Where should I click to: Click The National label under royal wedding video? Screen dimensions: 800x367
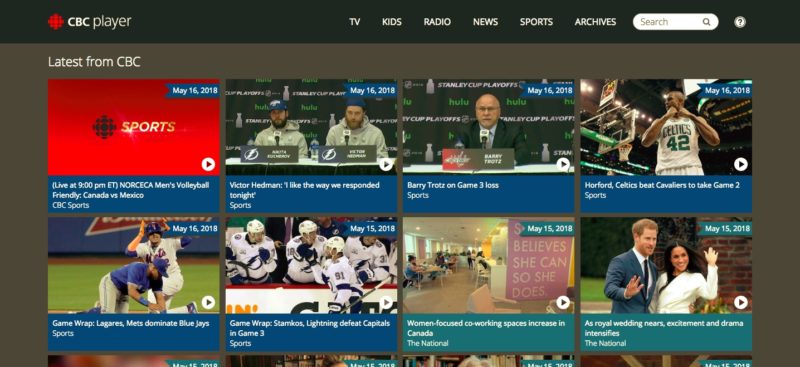605,344
